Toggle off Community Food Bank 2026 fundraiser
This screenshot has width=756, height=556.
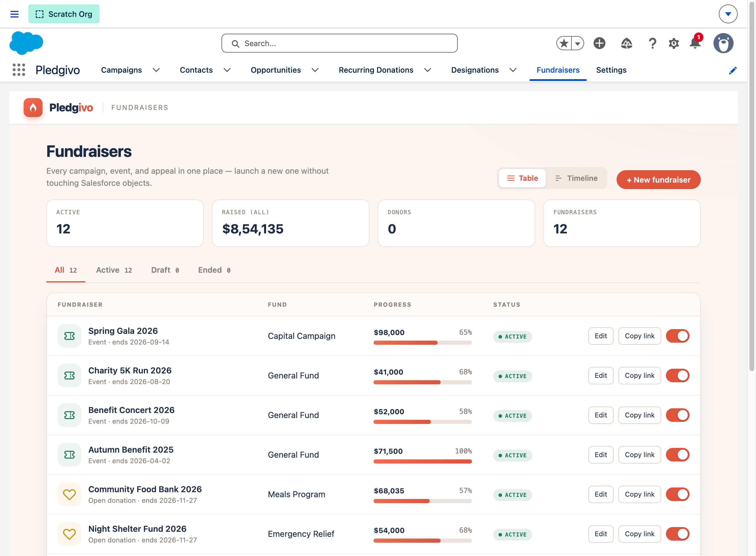coord(678,495)
